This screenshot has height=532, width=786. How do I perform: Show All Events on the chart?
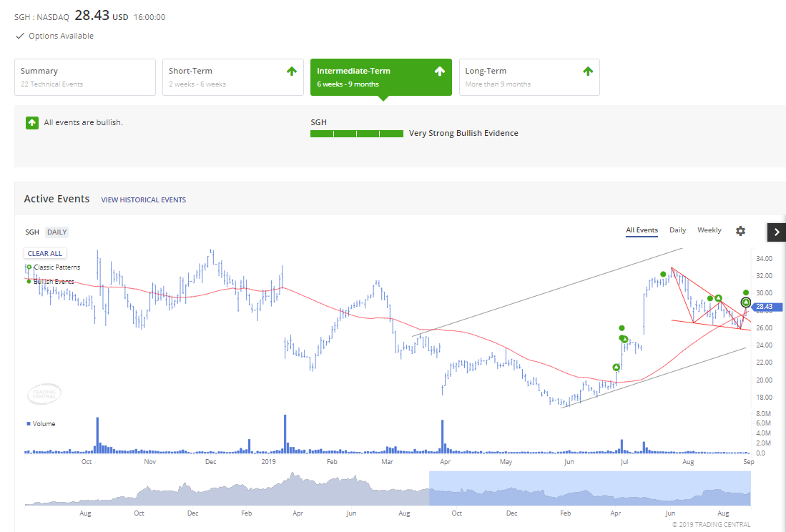pos(642,230)
